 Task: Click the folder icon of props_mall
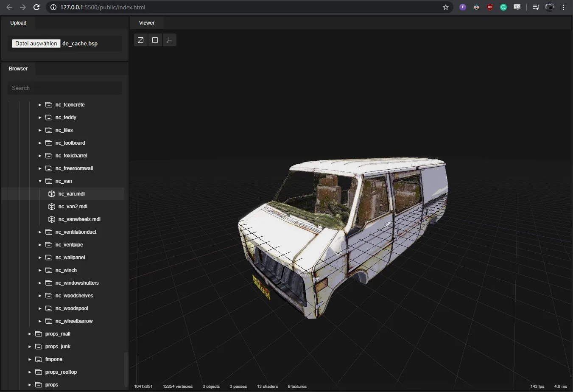point(39,334)
